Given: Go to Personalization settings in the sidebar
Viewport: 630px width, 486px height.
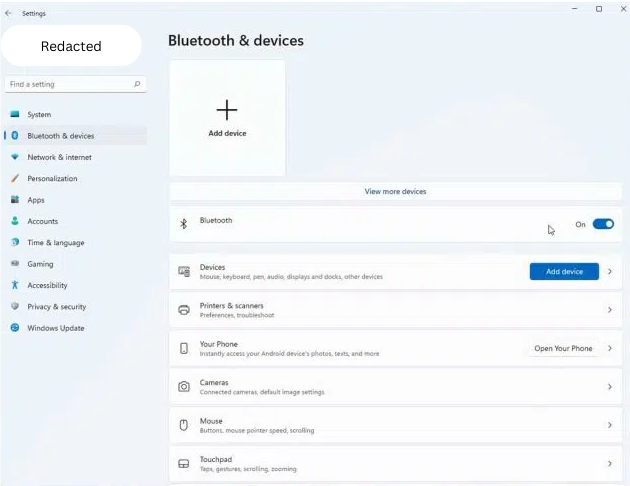Looking at the screenshot, I should 52,178.
